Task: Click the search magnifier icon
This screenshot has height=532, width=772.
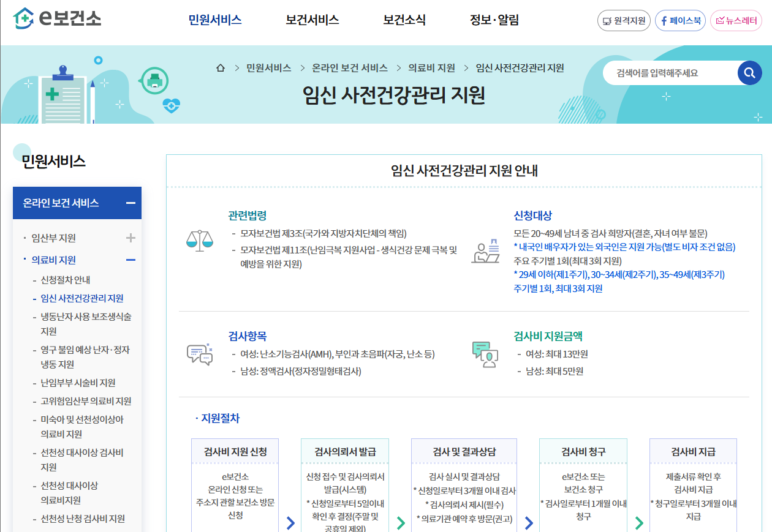Action: [x=749, y=72]
